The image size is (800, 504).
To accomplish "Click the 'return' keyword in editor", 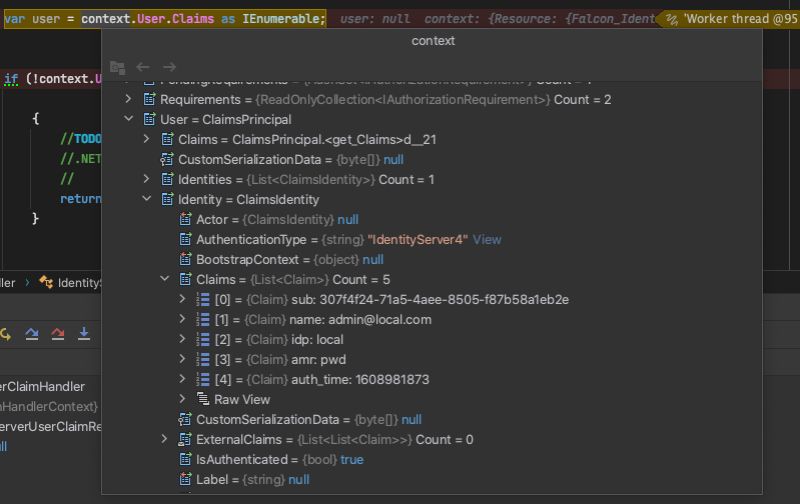I will (x=81, y=199).
